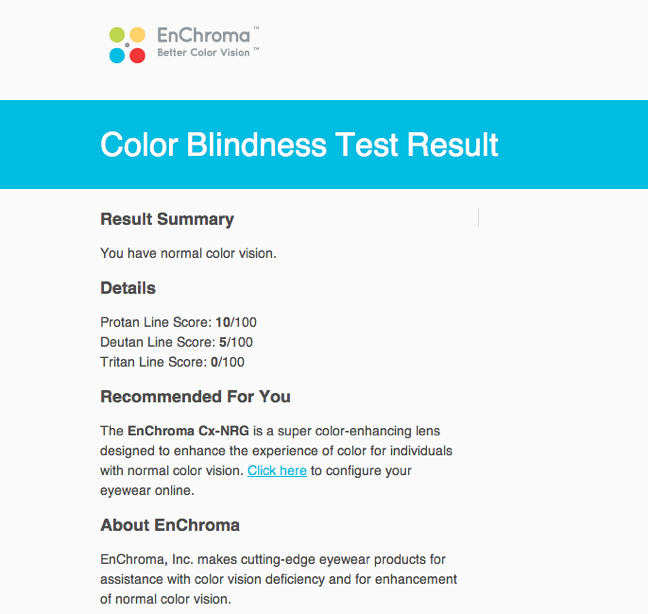Click the Deutan Line Score value

pyautogui.click(x=236, y=342)
